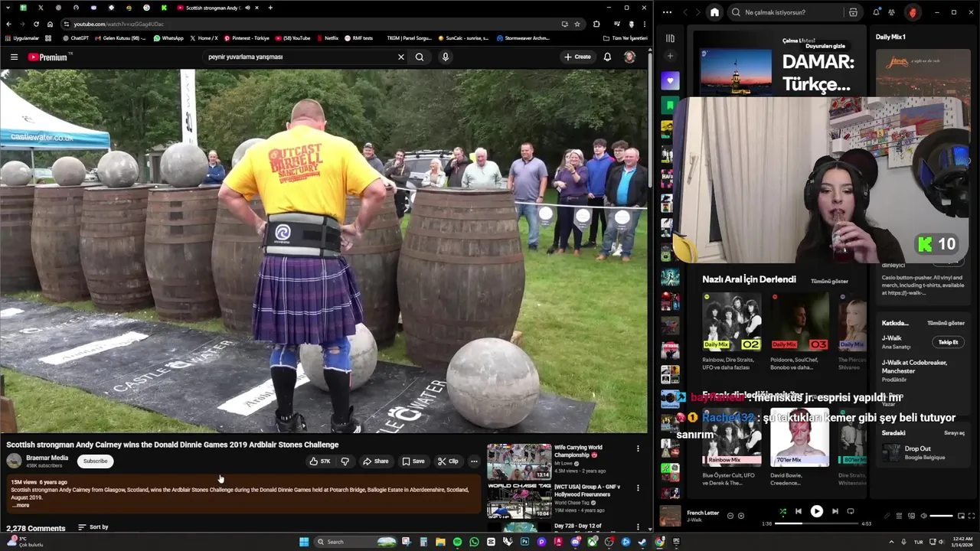Skip to previous track in Spotify
The height and width of the screenshot is (551, 980).
click(799, 511)
